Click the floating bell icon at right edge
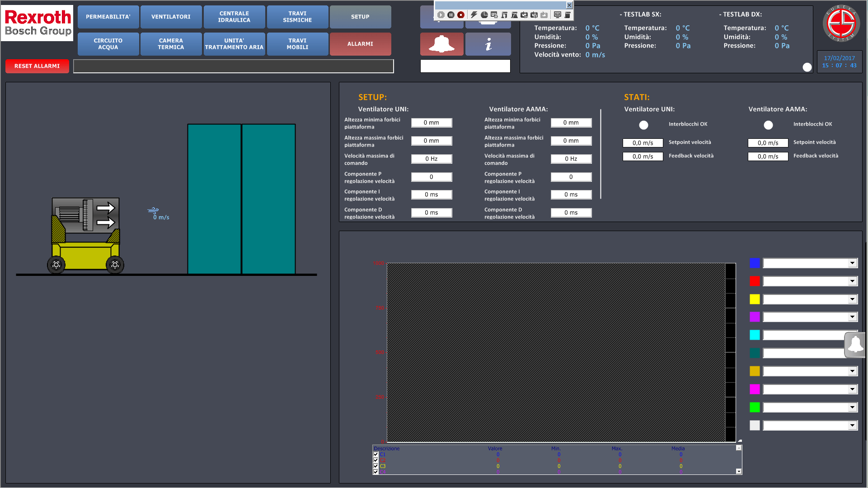Image resolution: width=868 pixels, height=488 pixels. coord(855,345)
